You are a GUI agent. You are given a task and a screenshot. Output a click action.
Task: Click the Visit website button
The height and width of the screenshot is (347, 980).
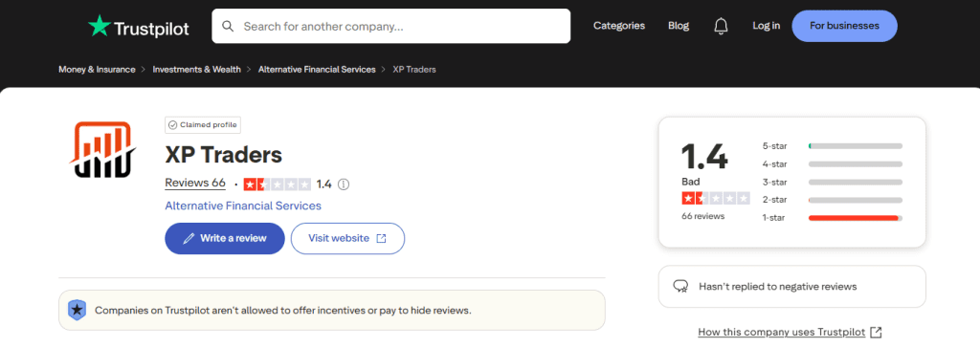pyautogui.click(x=347, y=238)
